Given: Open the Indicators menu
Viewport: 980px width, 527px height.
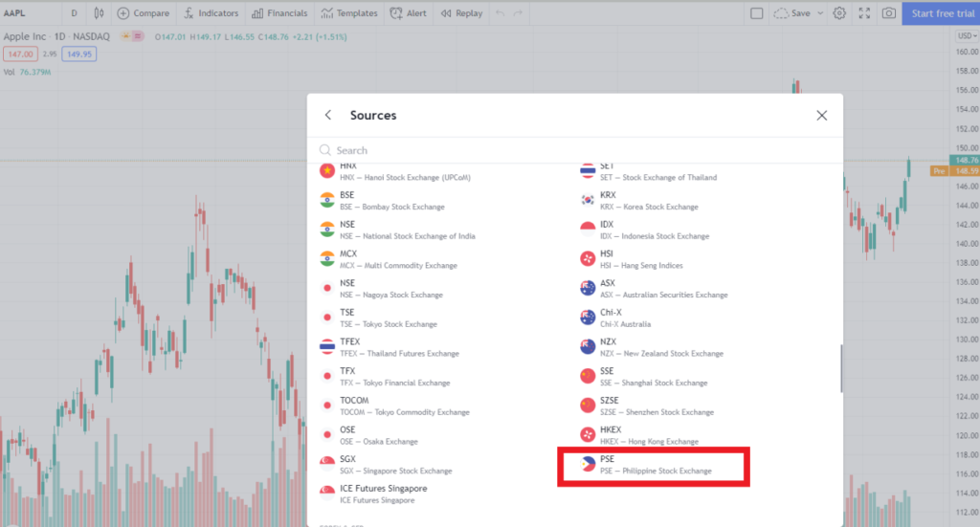Looking at the screenshot, I should pos(212,13).
